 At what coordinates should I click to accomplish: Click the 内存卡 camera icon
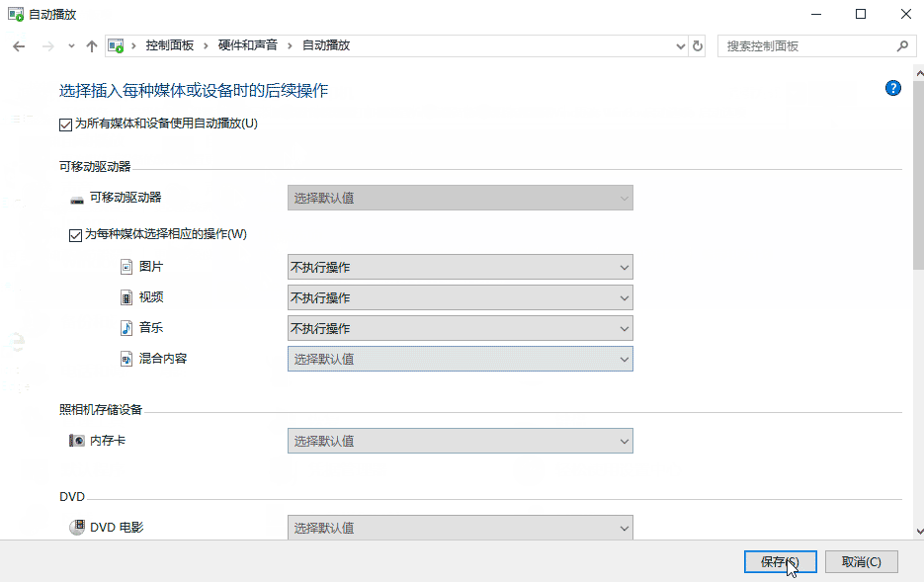[76, 441]
